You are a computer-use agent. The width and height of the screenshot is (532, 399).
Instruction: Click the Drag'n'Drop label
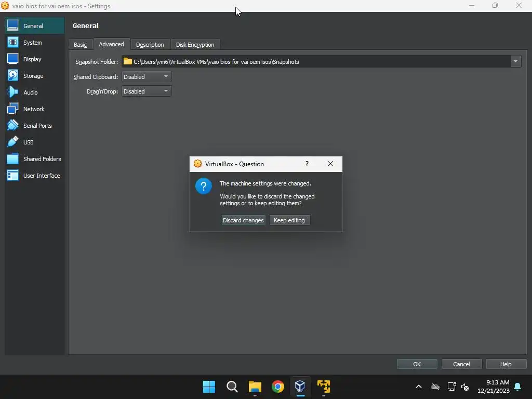click(102, 91)
